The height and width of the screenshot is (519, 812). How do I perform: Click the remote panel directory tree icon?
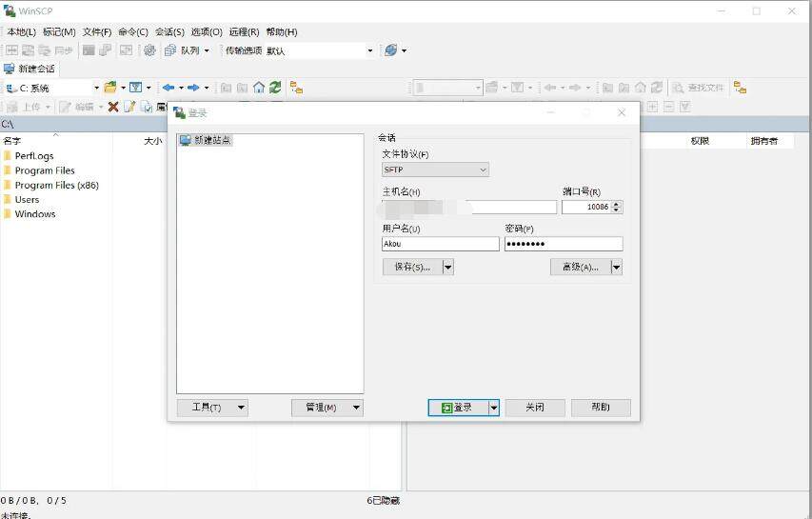click(740, 88)
